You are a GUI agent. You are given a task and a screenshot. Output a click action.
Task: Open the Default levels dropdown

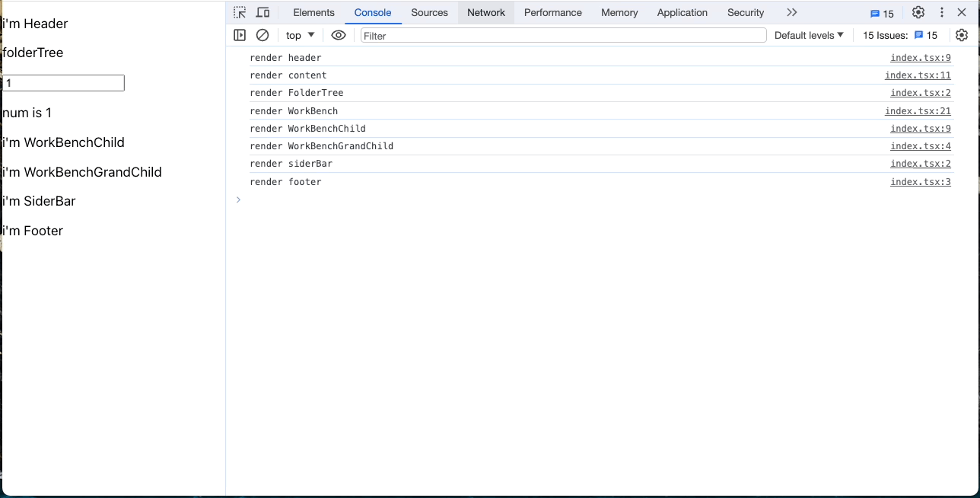coord(810,35)
